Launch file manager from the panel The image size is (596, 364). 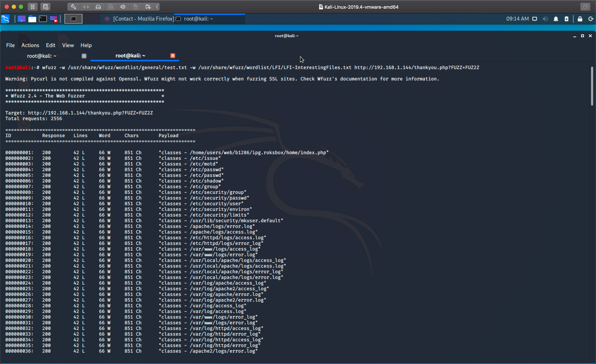[32, 19]
